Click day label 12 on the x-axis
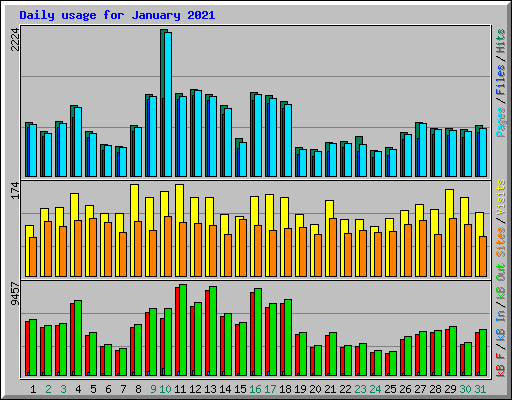The width and height of the screenshot is (512, 400). coord(195,389)
